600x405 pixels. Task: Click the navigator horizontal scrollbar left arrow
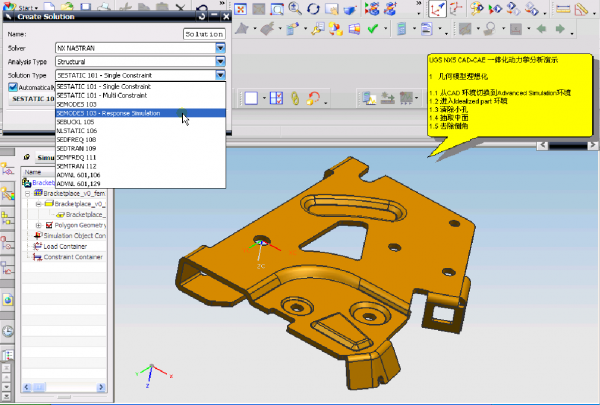[26, 387]
